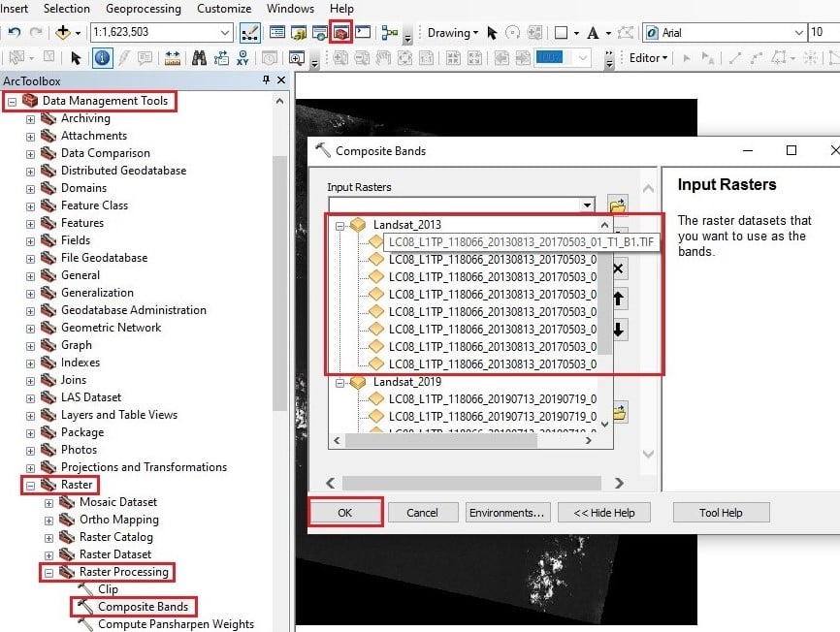The height and width of the screenshot is (632, 840).
Task: Remove selected raster with X button
Action: coord(618,269)
